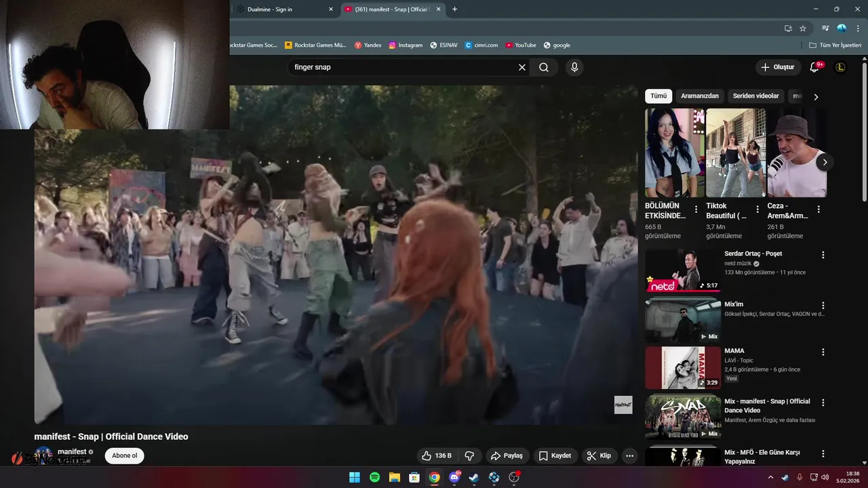
Task: Share video using Paylaş button
Action: (507, 455)
